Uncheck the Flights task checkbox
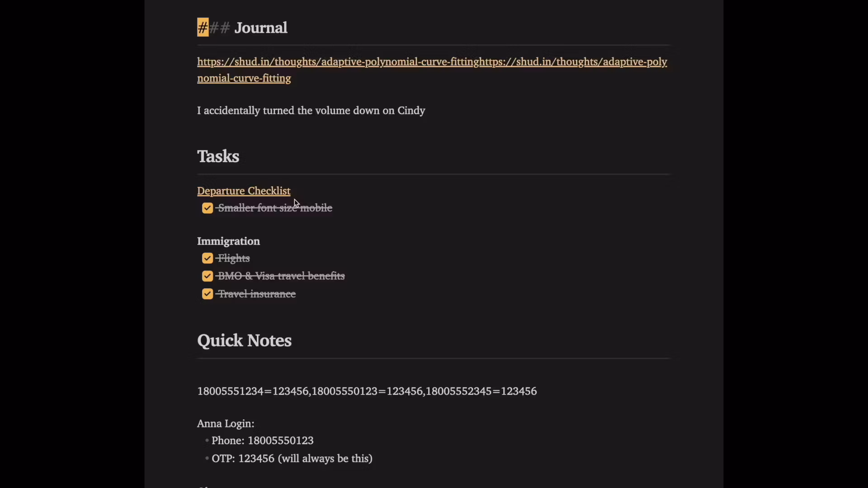Screen dimensions: 868x488 (x=208, y=258)
